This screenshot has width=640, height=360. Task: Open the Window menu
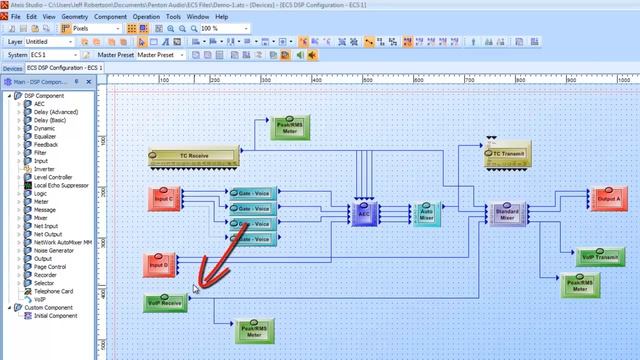pos(198,17)
